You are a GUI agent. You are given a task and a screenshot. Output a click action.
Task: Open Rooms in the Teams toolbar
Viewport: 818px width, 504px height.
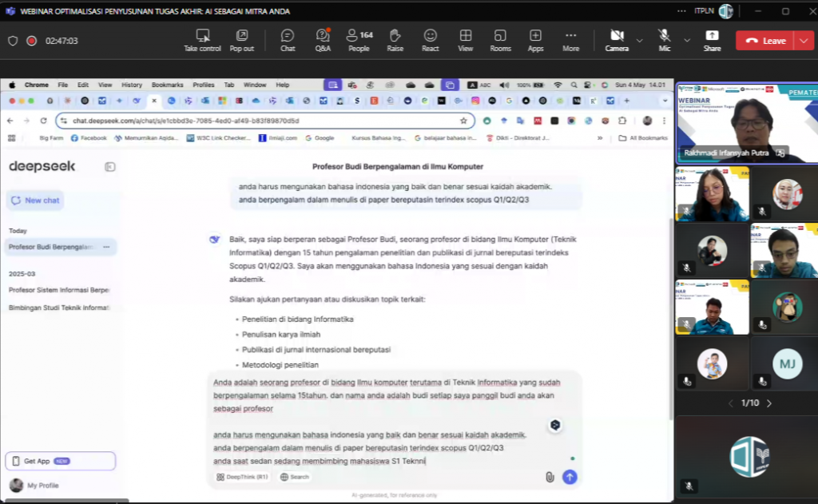(x=500, y=40)
